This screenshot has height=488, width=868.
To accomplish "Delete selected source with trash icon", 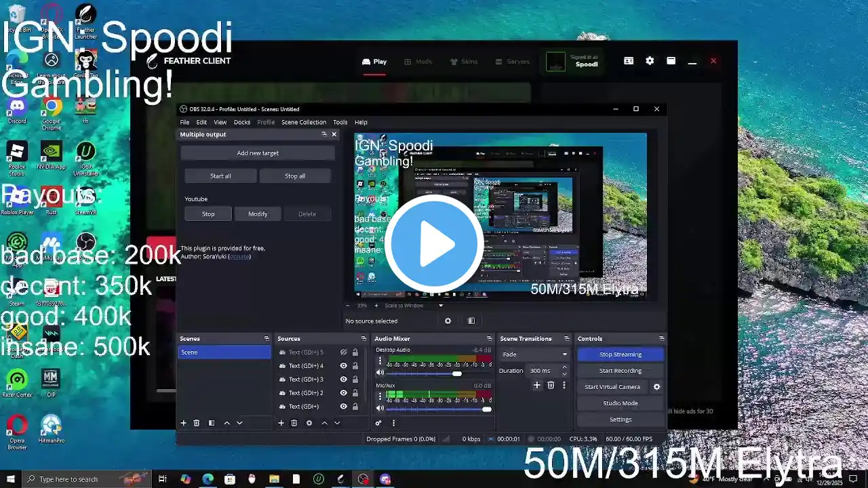I will pyautogui.click(x=294, y=423).
